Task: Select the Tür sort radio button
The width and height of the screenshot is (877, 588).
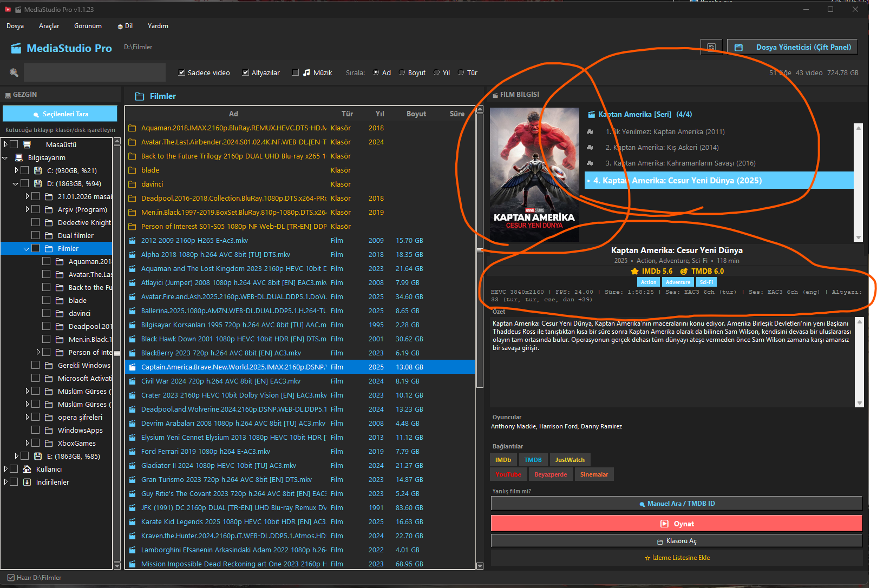Action: 461,72
